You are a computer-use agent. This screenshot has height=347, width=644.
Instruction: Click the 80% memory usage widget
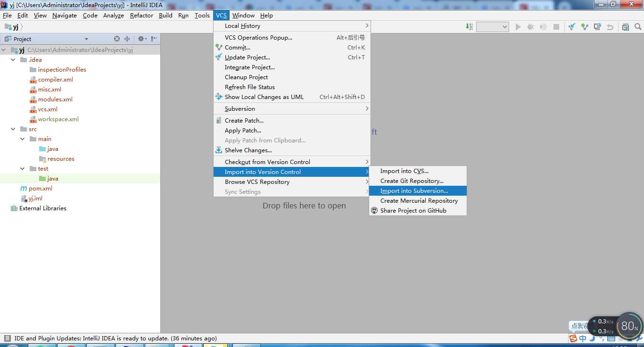pyautogui.click(x=629, y=326)
